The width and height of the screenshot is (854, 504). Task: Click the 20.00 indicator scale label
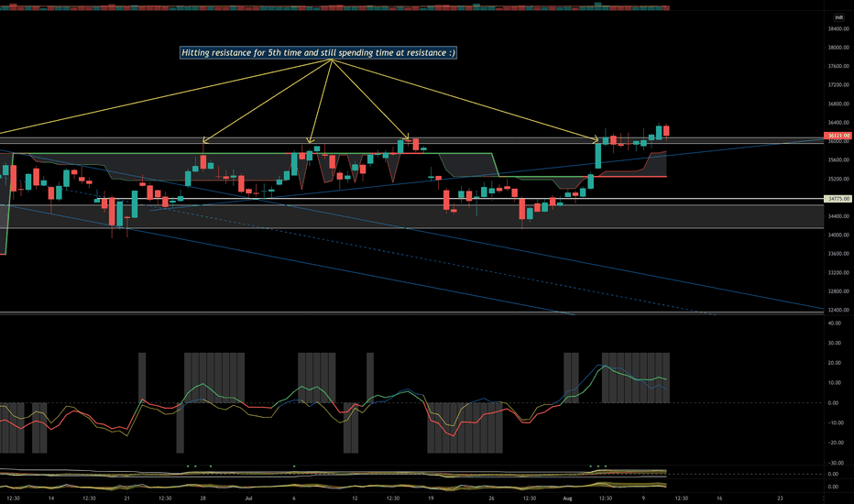coord(834,363)
